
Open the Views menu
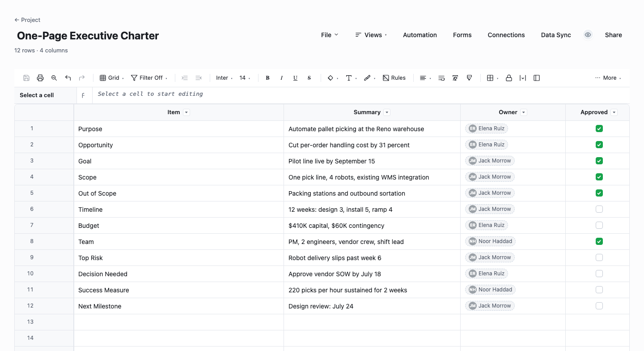[371, 35]
